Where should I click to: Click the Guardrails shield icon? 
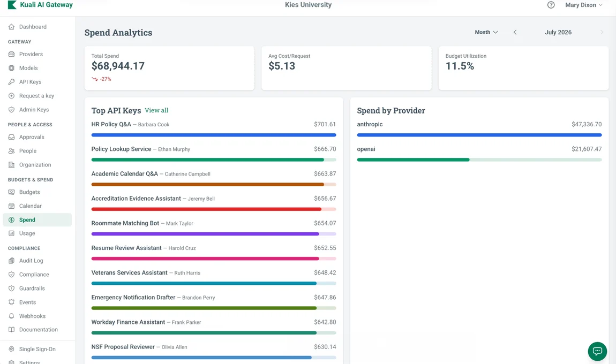pos(11,288)
